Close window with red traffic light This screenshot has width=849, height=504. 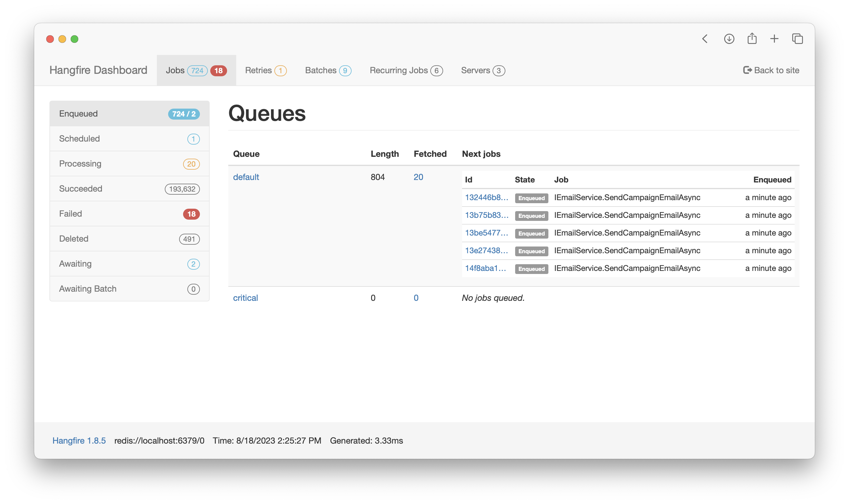coord(50,39)
